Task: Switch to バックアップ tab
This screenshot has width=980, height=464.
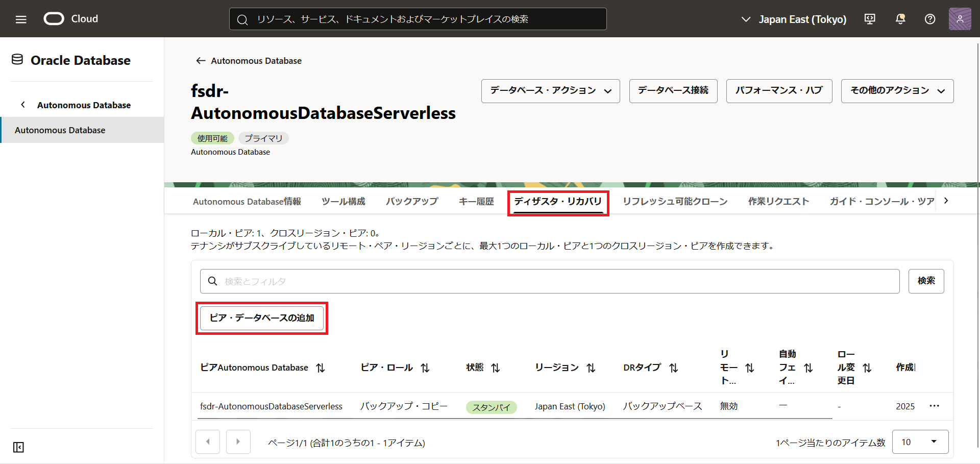Action: point(411,201)
